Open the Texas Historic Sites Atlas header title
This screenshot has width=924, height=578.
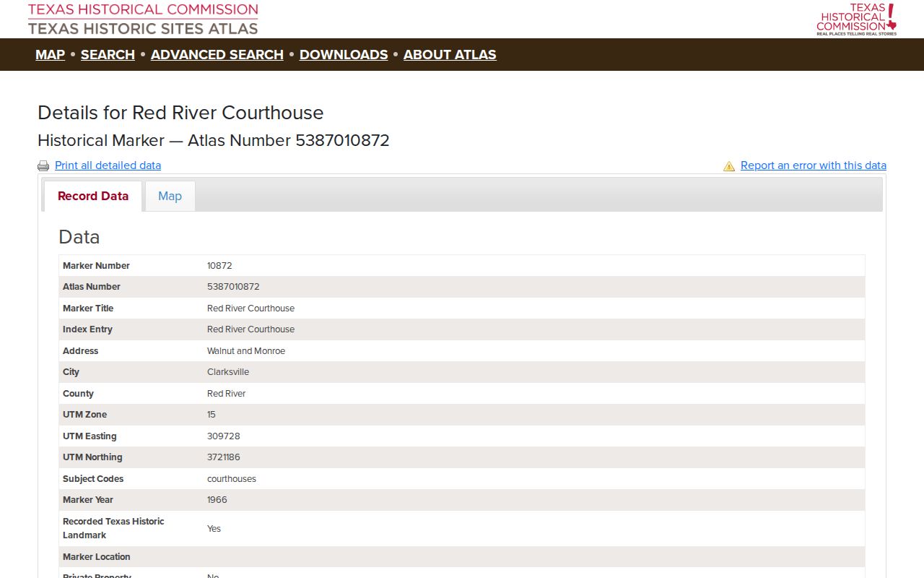[x=143, y=28]
